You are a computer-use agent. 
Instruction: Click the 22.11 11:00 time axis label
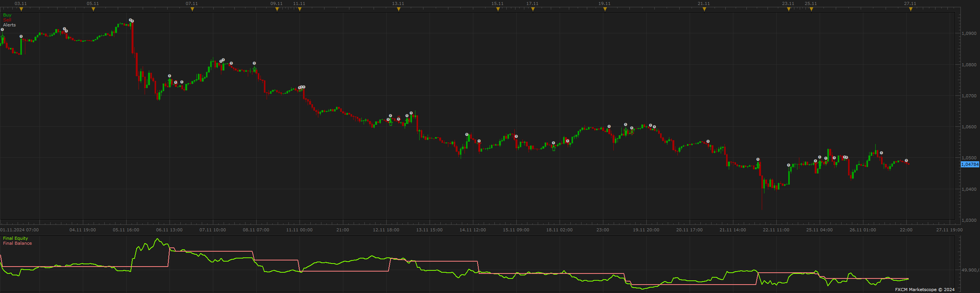pos(776,230)
